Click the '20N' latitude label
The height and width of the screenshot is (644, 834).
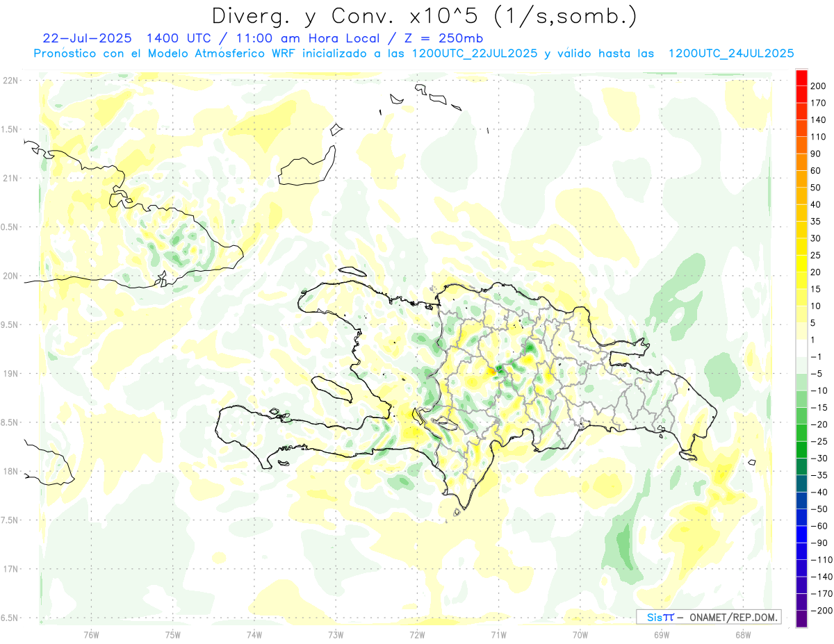[12, 276]
